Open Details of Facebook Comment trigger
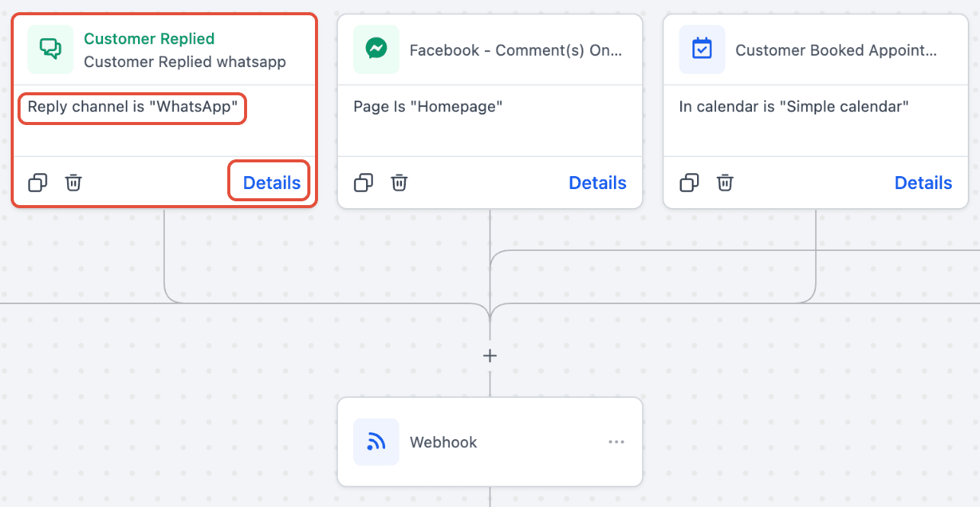This screenshot has height=507, width=980. coord(597,183)
